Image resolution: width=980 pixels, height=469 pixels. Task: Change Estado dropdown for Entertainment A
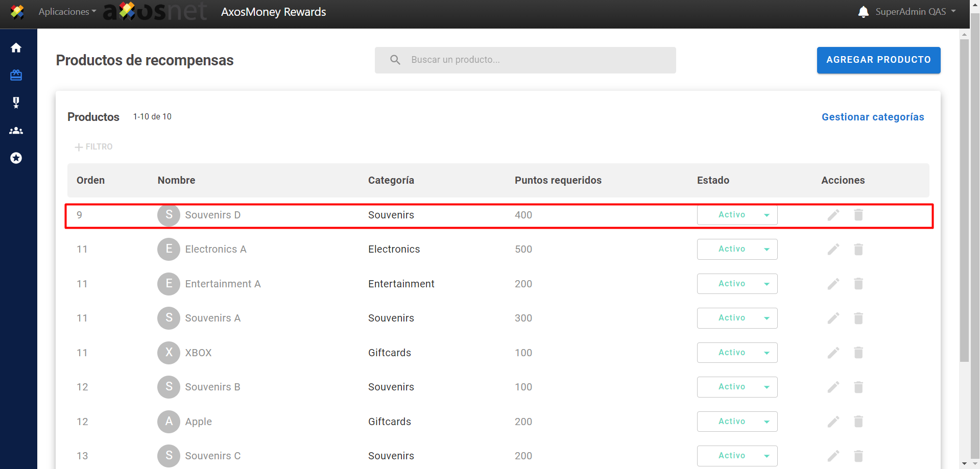pyautogui.click(x=737, y=284)
